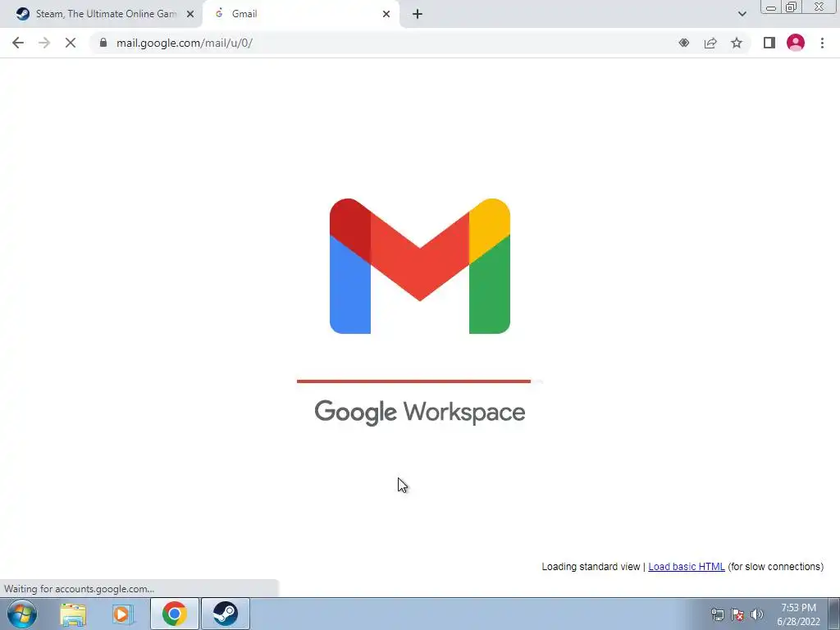The height and width of the screenshot is (630, 840).
Task: Open Windows Explorer from taskbar
Action: (73, 614)
